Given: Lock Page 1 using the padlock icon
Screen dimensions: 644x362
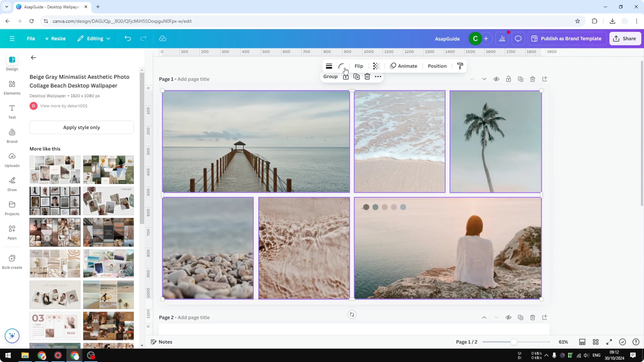Looking at the screenshot, I should [x=509, y=79].
